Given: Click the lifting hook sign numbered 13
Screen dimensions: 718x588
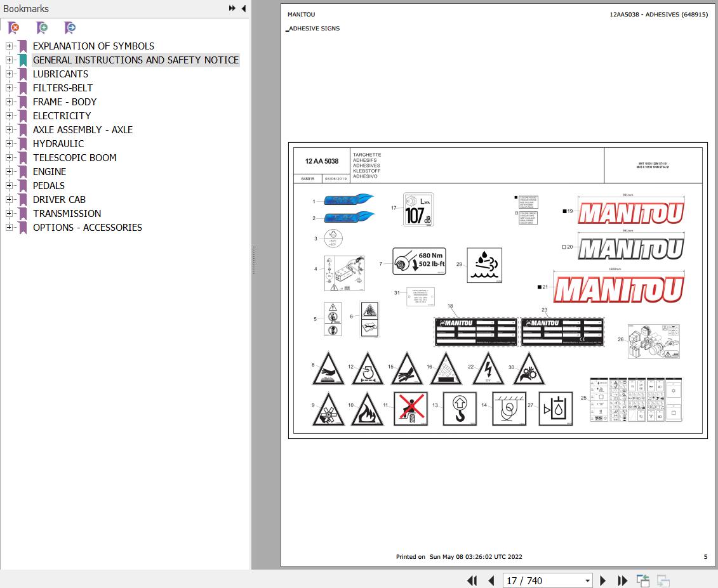Looking at the screenshot, I should (x=460, y=408).
